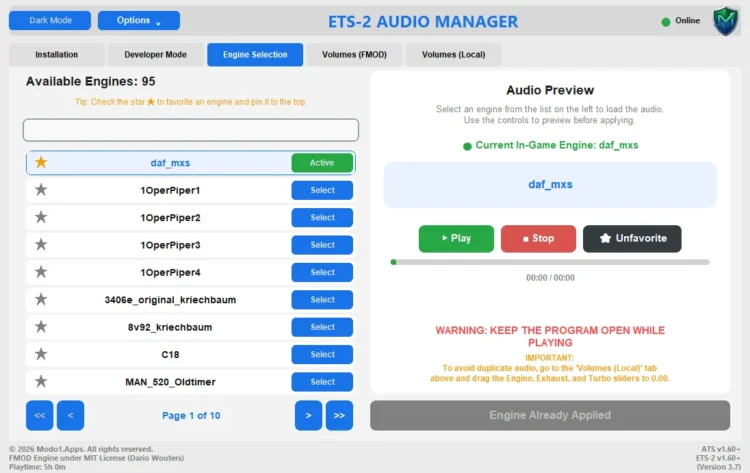
Task: Click the Playtime: 5h 0m text
Action: (37, 467)
